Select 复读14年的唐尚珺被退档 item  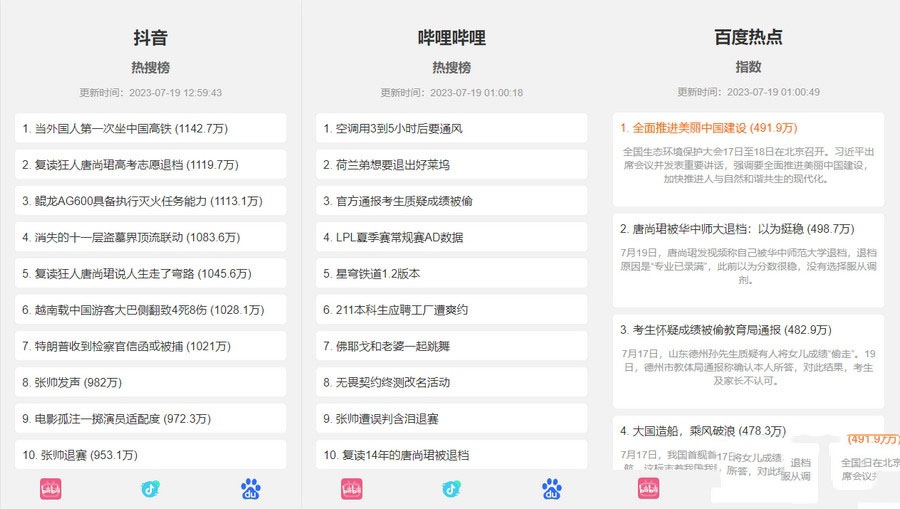451,454
